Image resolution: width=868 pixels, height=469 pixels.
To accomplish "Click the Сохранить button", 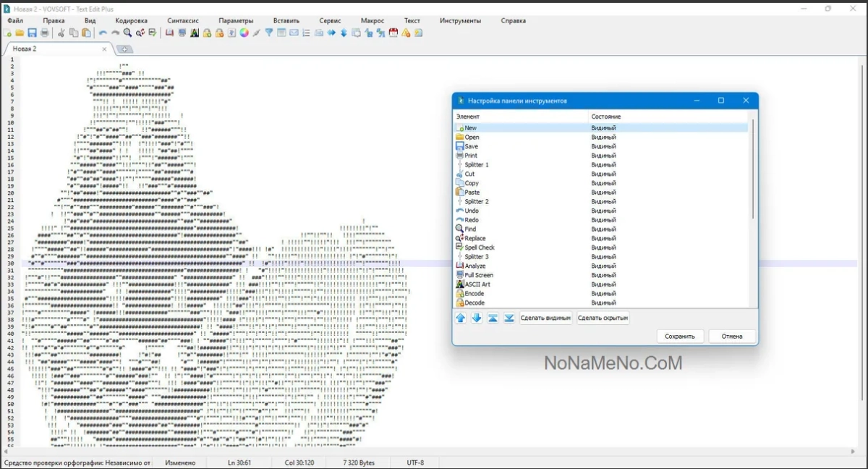I will 680,336.
